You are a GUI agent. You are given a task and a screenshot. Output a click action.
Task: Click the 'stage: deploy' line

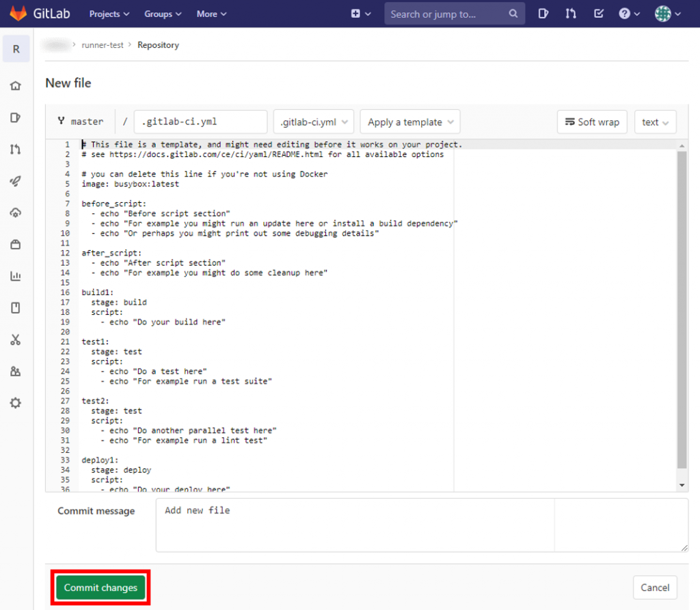[121, 470]
